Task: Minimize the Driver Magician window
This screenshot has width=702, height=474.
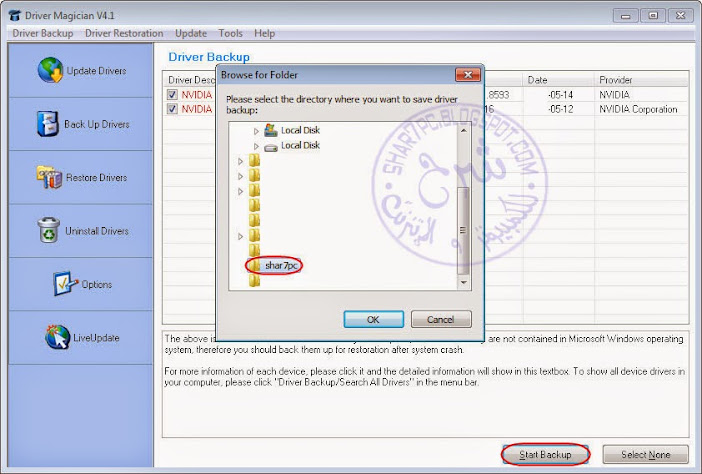Action: point(625,16)
